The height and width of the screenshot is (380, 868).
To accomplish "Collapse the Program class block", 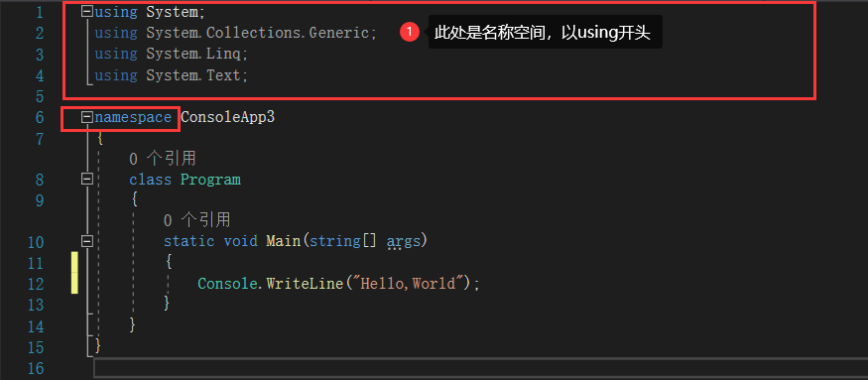I will pyautogui.click(x=86, y=179).
